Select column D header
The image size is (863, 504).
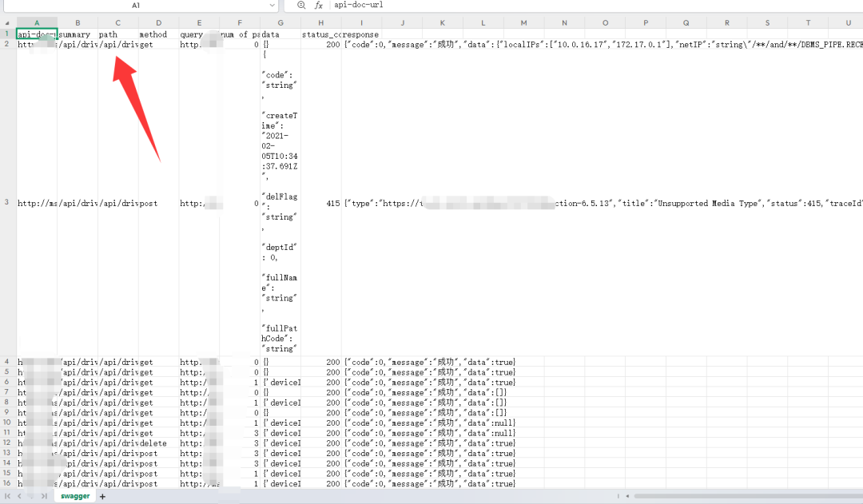coord(158,23)
